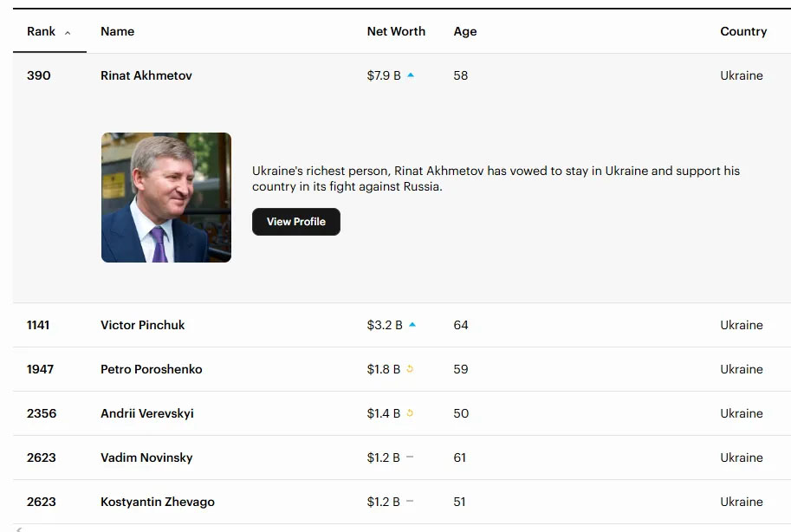Click the dash icon in Kostyantin Zhevago's row
Image resolution: width=791 pixels, height=532 pixels.
[410, 501]
